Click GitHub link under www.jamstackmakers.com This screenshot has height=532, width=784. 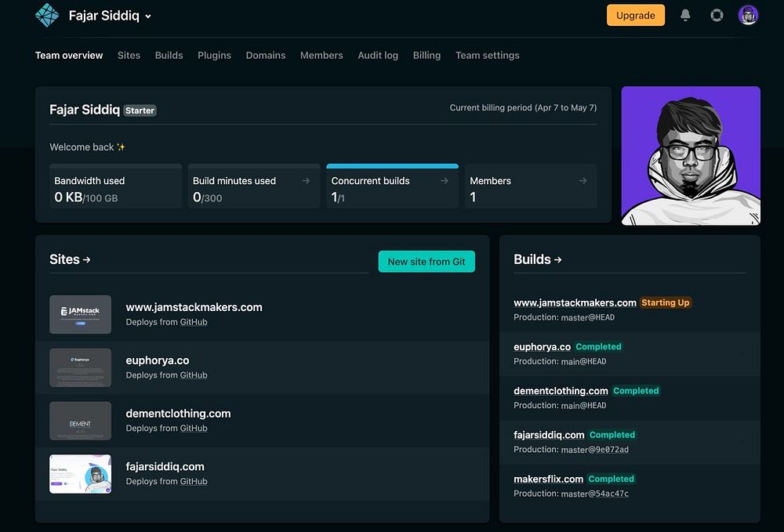pos(194,322)
